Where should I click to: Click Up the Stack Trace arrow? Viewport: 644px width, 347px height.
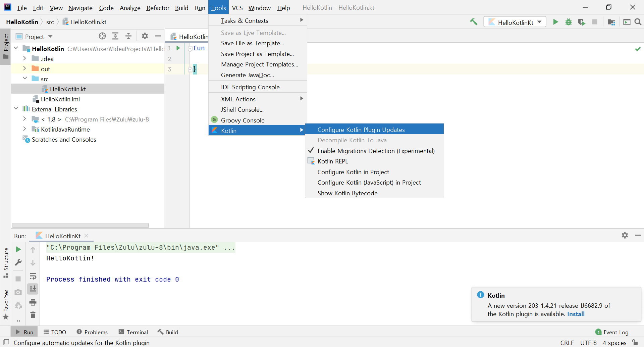coord(33,249)
